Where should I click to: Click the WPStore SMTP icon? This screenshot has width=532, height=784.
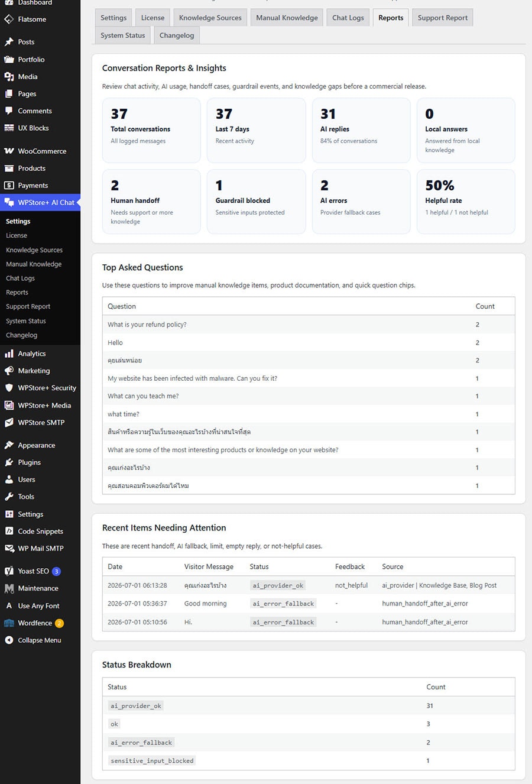(9, 423)
